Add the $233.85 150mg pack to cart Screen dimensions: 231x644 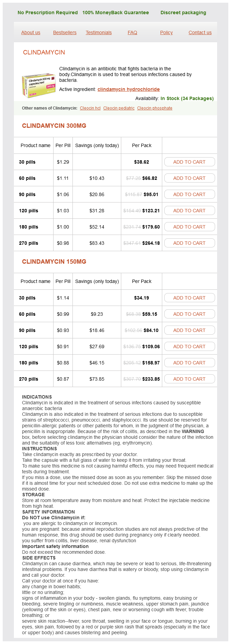point(189,379)
